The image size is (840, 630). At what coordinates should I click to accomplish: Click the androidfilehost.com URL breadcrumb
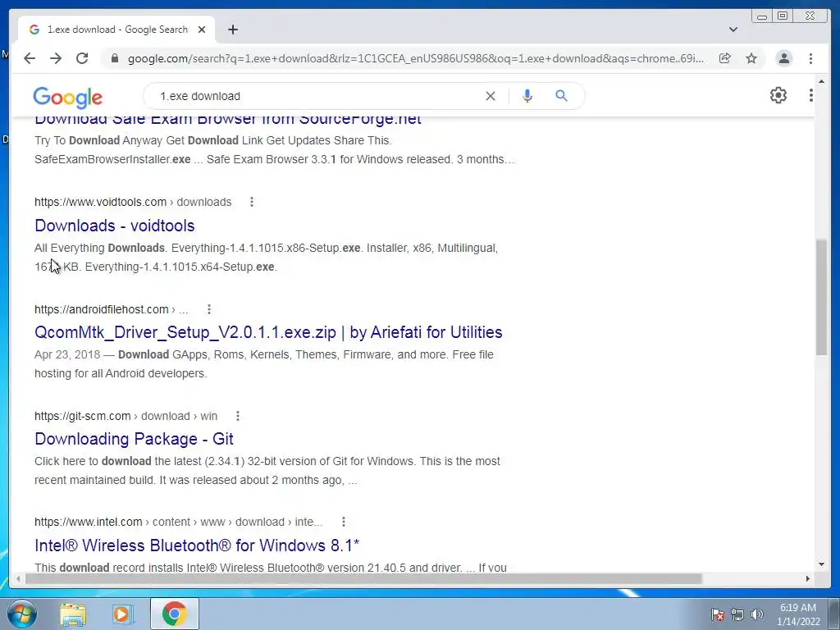(x=111, y=309)
